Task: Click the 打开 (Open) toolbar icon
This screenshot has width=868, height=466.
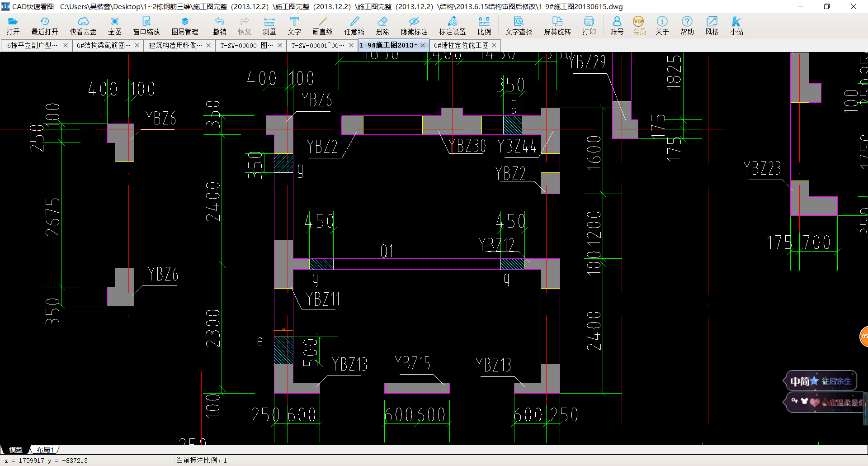Action: [x=13, y=26]
